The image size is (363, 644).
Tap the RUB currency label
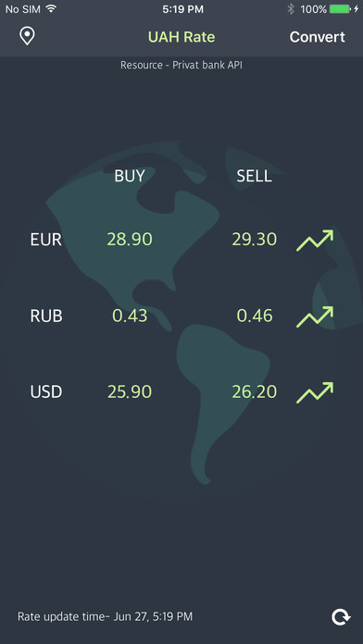point(46,316)
